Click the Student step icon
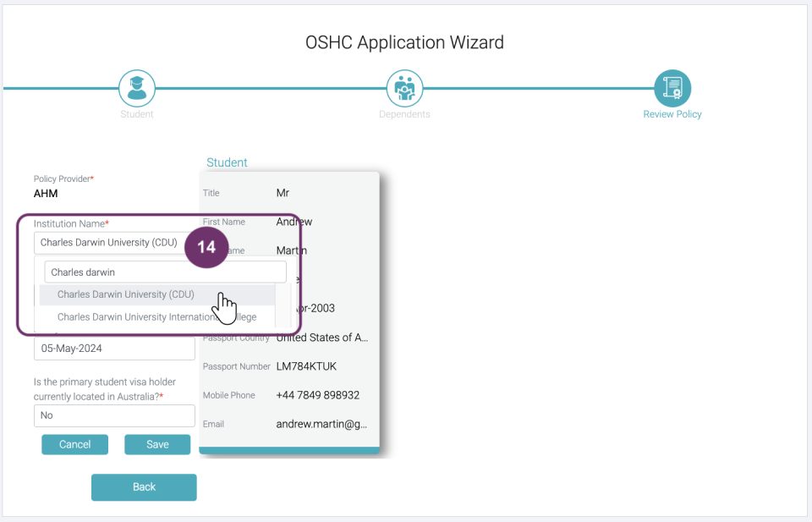 pyautogui.click(x=136, y=88)
